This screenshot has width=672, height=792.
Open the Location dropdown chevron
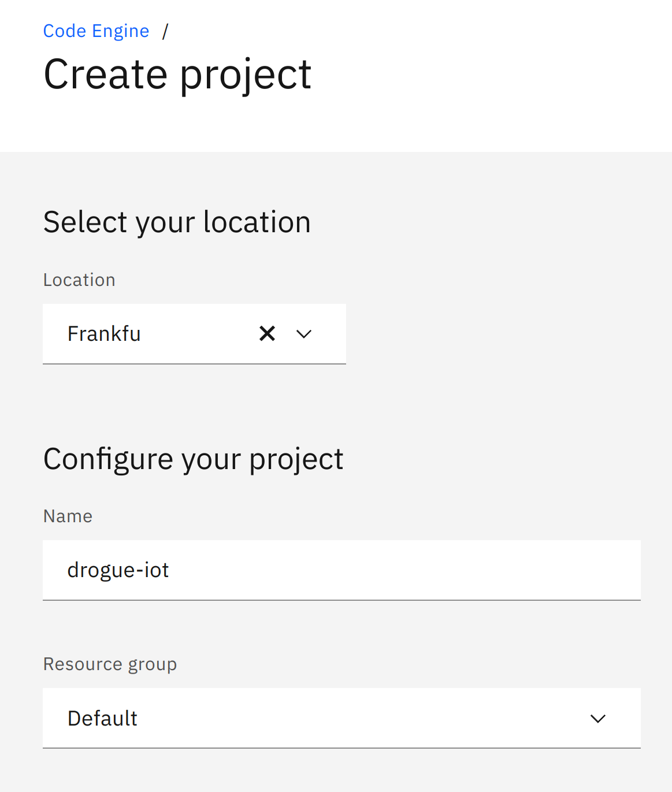click(304, 334)
